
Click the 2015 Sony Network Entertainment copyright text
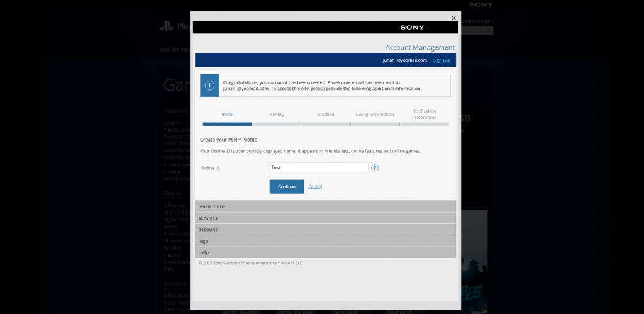click(250, 263)
